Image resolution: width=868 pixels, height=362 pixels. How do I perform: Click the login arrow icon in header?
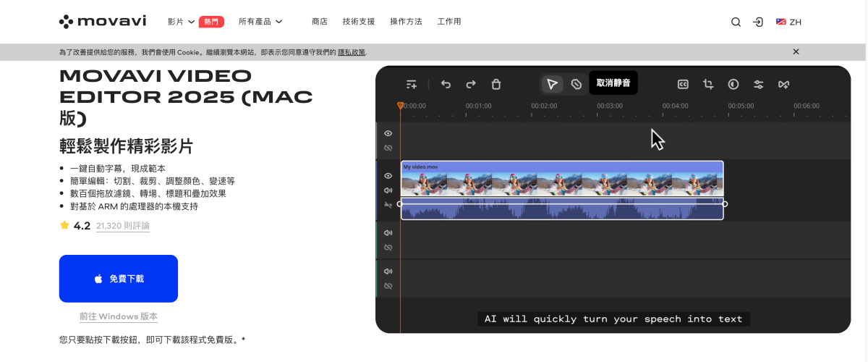pos(758,22)
